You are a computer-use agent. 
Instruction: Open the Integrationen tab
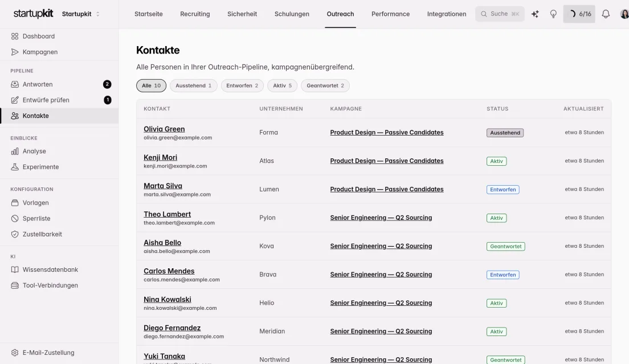point(447,14)
